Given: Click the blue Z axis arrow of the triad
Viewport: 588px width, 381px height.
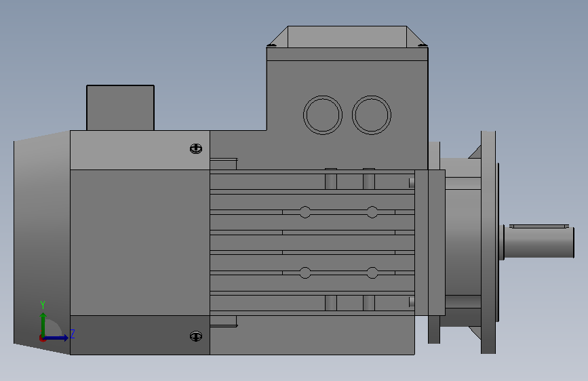Looking at the screenshot, I should click(x=56, y=338).
